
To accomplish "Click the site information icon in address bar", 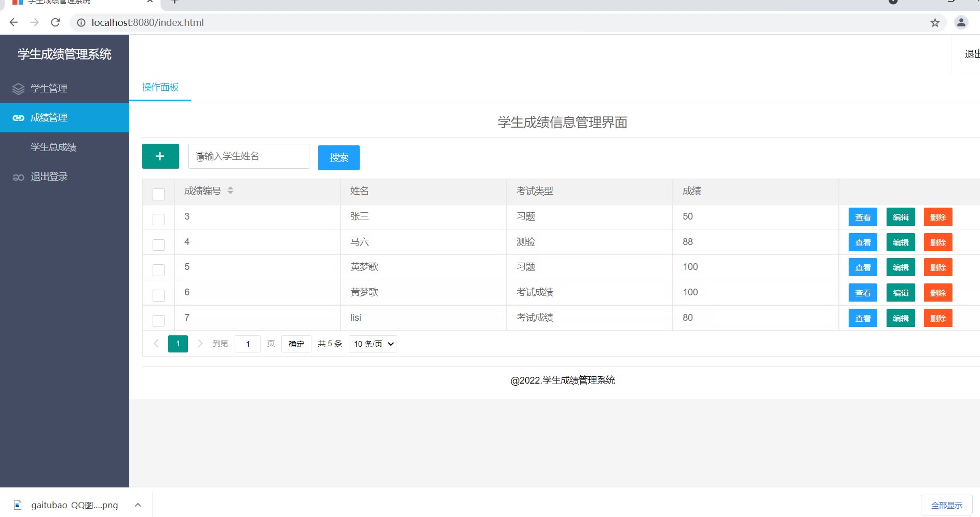I will 81,22.
